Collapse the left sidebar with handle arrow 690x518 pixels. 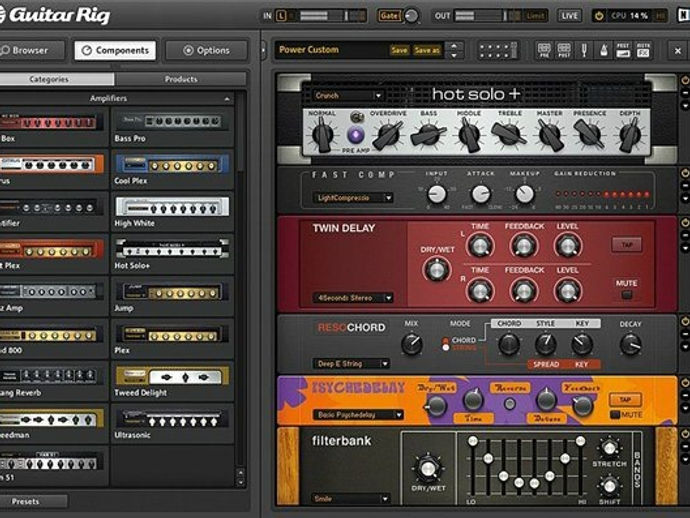(x=264, y=50)
